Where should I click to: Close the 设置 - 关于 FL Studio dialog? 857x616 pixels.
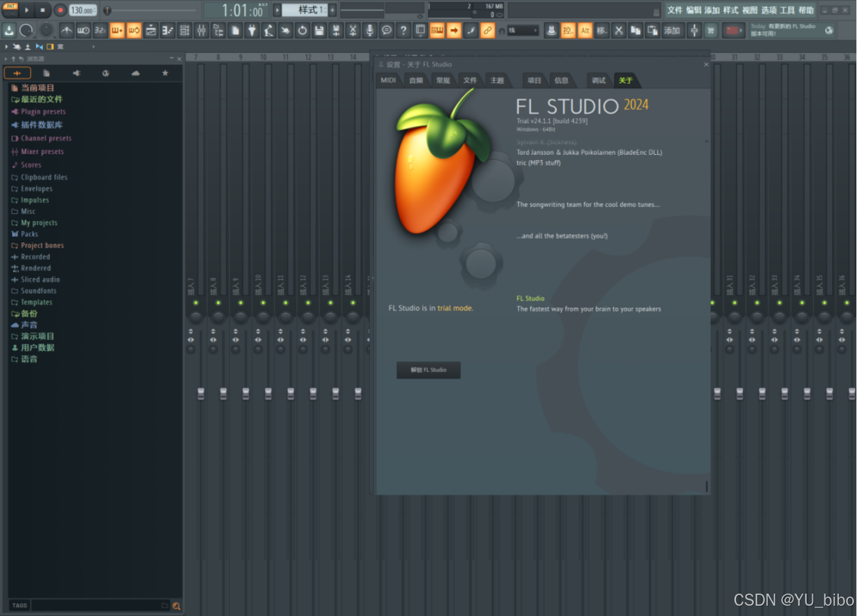(706, 64)
